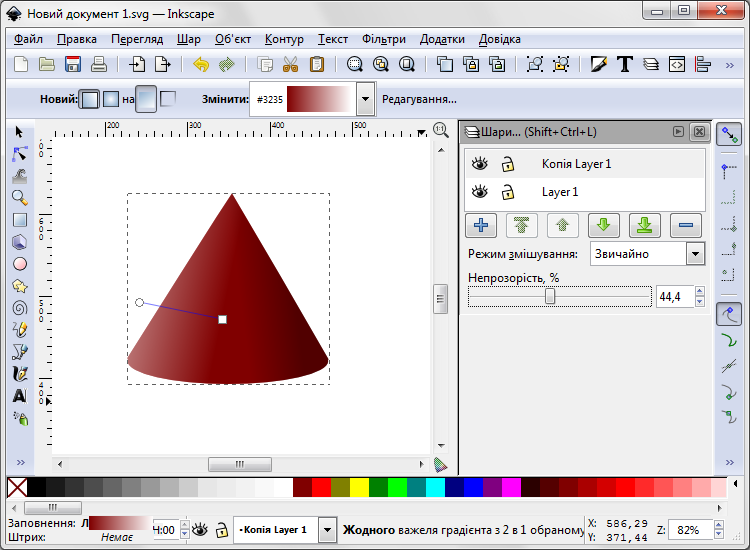
Task: Expand more commands toolbar chevron
Action: pos(729,65)
